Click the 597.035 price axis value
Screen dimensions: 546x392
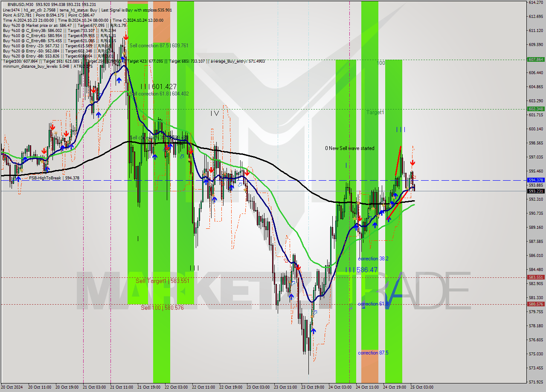click(535, 157)
